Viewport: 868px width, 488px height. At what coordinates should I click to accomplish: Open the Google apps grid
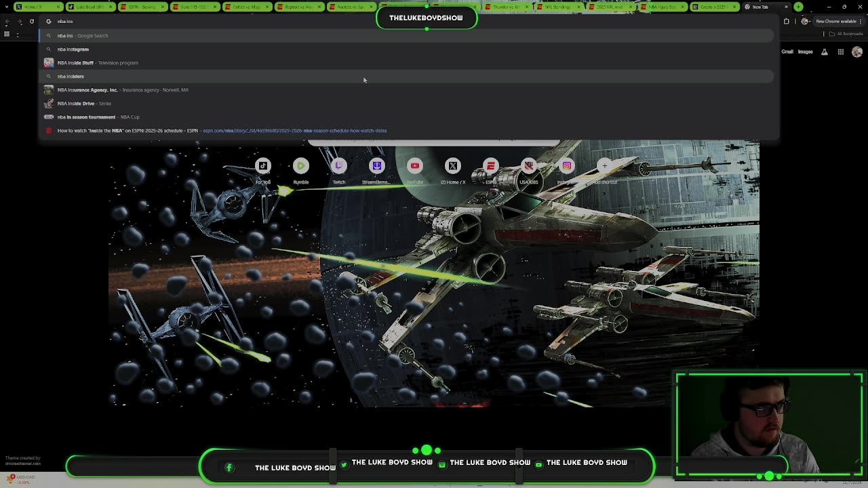[x=840, y=52]
